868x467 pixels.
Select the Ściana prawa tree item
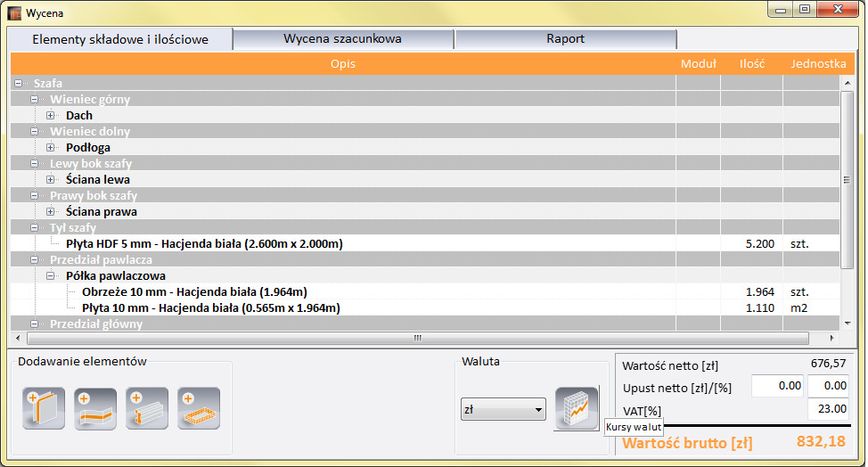(x=102, y=211)
